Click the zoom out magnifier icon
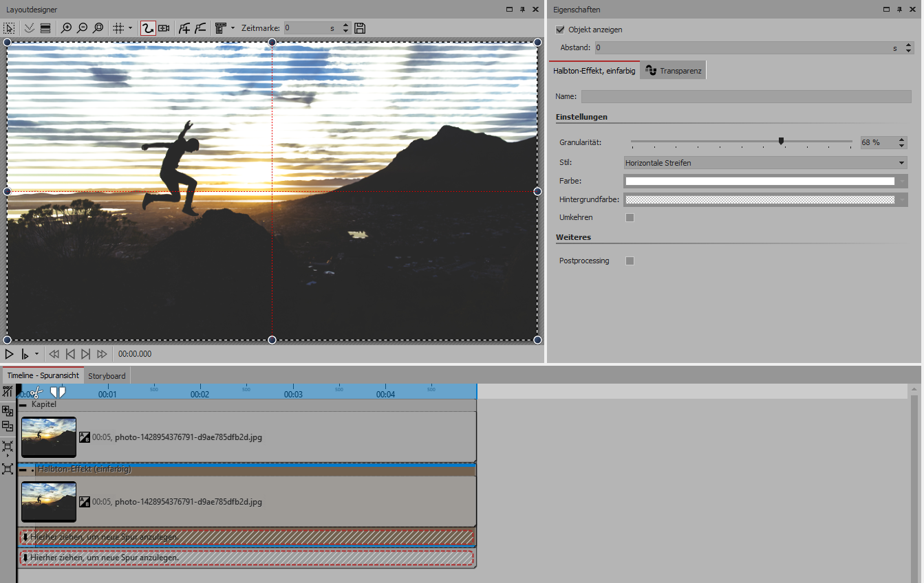Screen dimensions: 924x583 (82, 28)
